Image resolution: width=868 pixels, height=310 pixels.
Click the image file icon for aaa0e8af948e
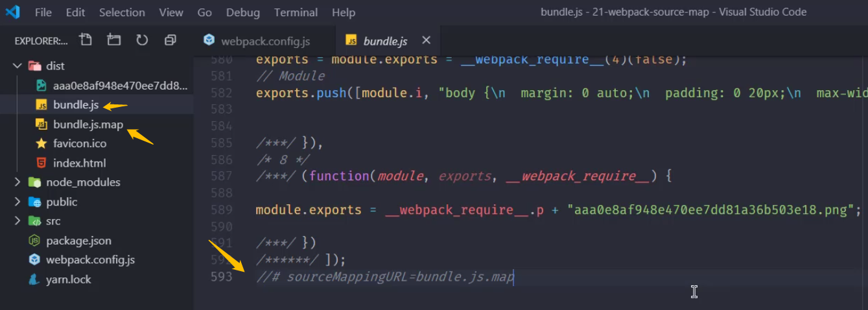(41, 85)
